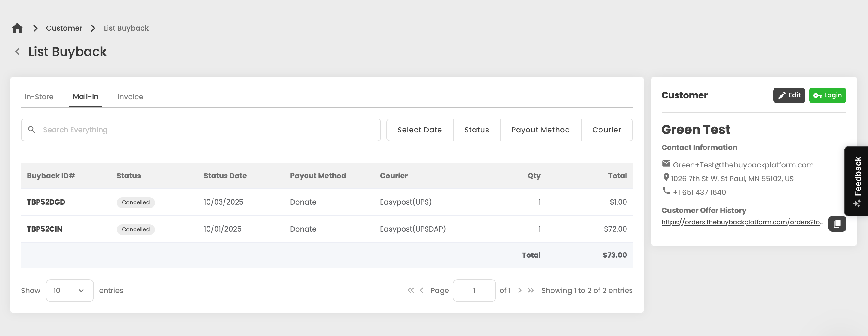Click Easypost(UPSDAP) courier cell
868x336 pixels.
pos(413,229)
